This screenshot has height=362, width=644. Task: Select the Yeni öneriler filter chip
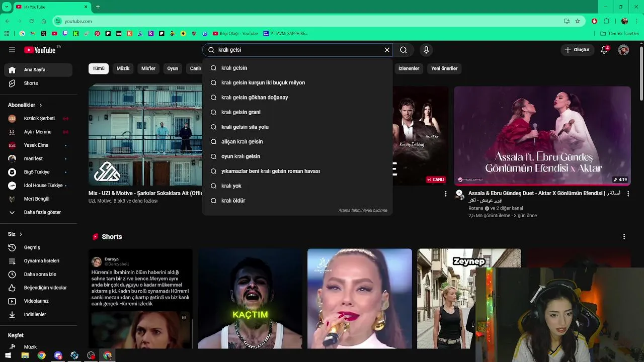[444, 68]
